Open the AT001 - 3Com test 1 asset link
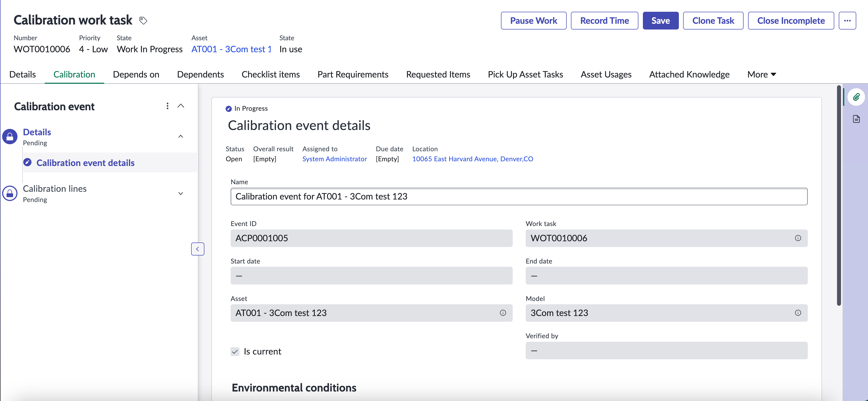This screenshot has width=868, height=401. pyautogui.click(x=231, y=49)
